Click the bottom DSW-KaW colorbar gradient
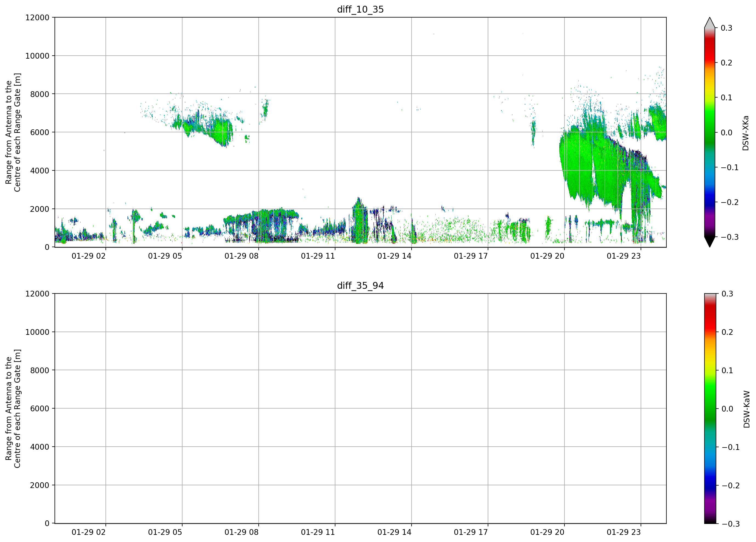Screen dimensions: 756x542 [710, 408]
